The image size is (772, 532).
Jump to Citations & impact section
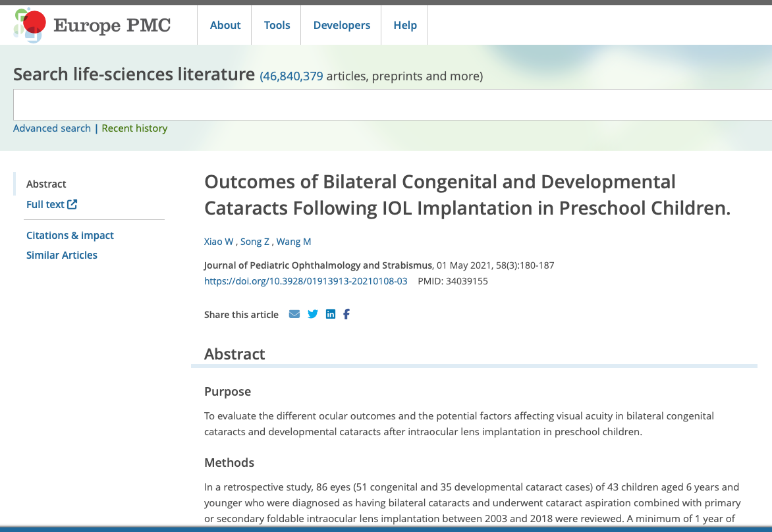click(70, 235)
